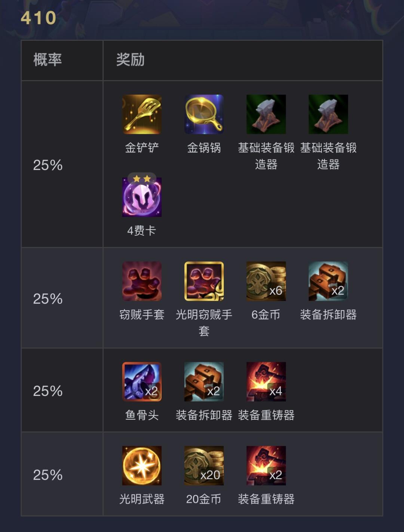Click the 鱼骨头 x2 icon
Viewport: 404px width, 532px height.
tap(142, 382)
